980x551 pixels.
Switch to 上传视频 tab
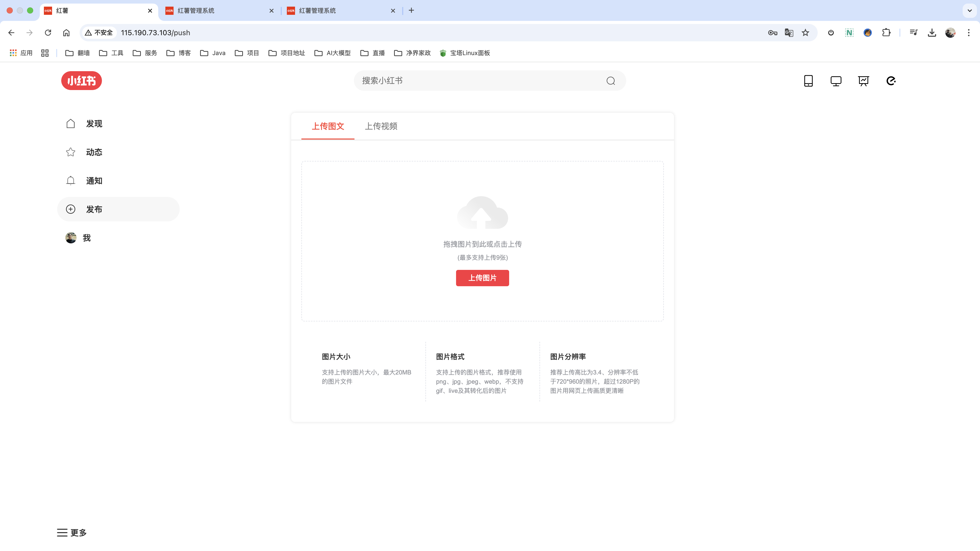[x=381, y=126]
